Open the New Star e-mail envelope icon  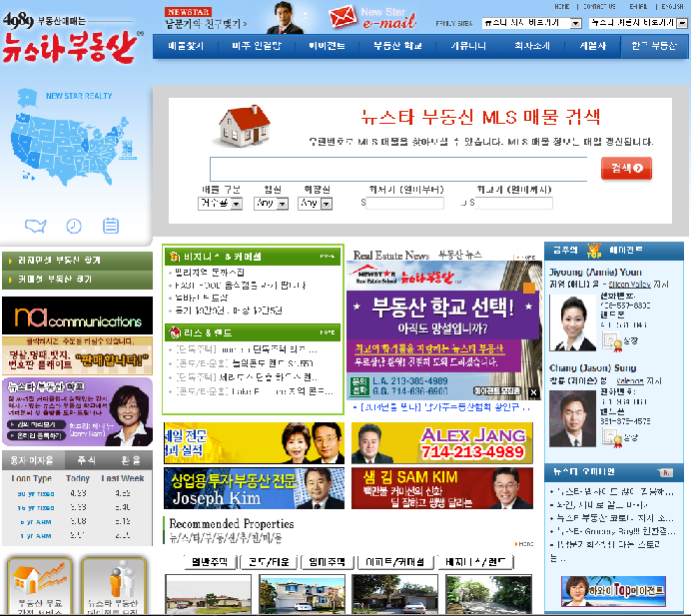point(343,17)
